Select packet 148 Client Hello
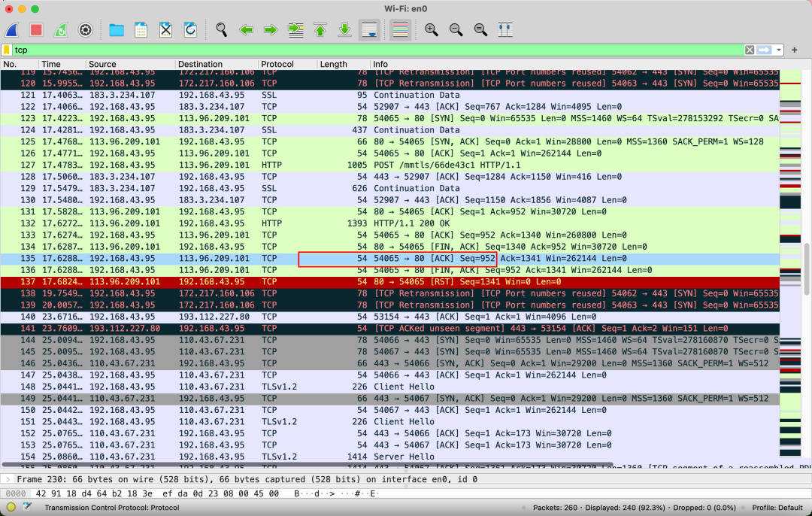Image resolution: width=812 pixels, height=516 pixels. 390,387
